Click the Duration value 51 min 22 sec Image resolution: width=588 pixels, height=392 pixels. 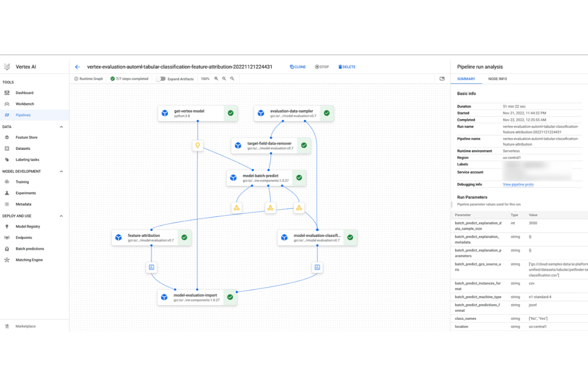(514, 106)
